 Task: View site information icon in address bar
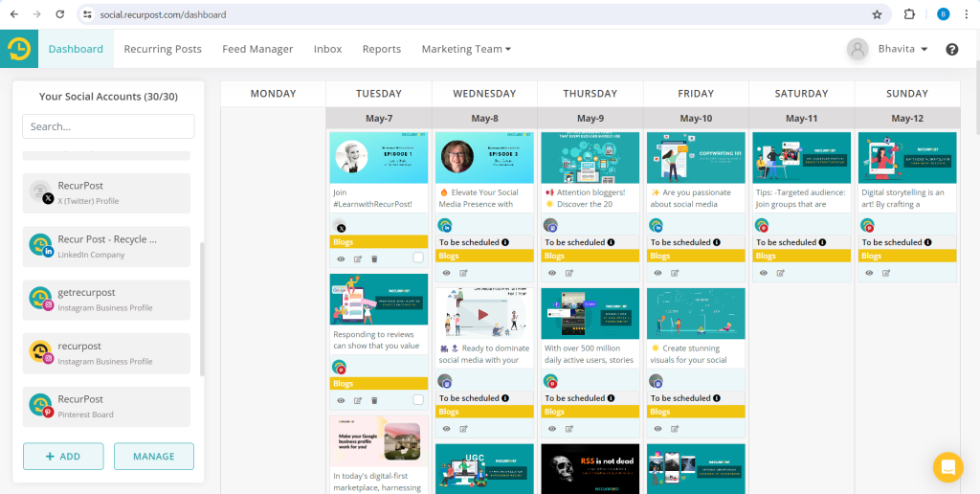point(87,14)
